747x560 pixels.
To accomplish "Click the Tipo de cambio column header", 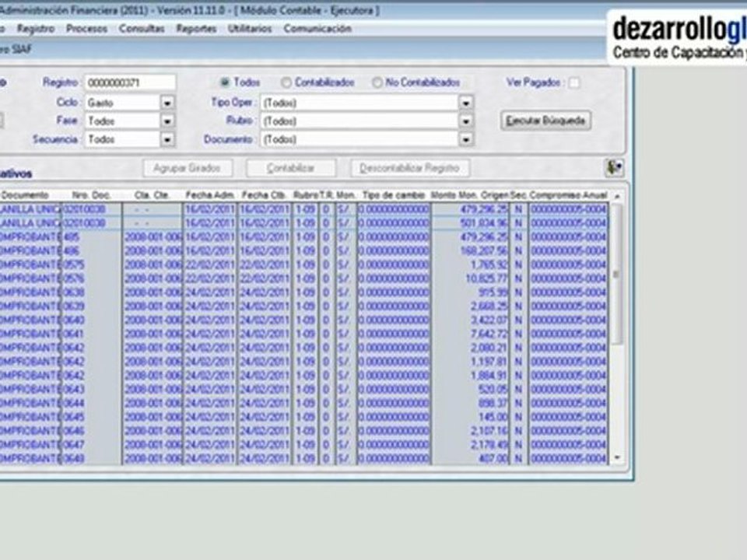I will pos(394,195).
